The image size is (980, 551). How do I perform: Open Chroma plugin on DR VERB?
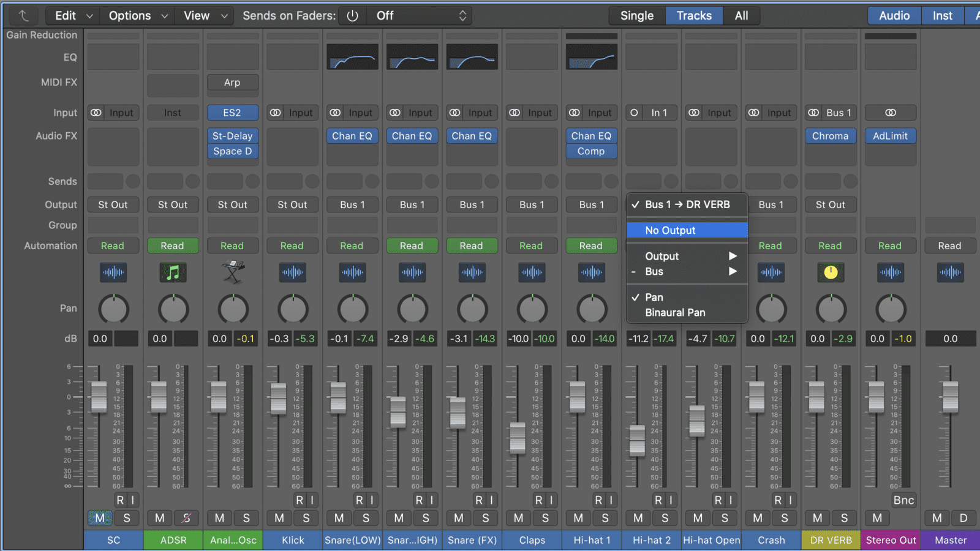point(831,136)
